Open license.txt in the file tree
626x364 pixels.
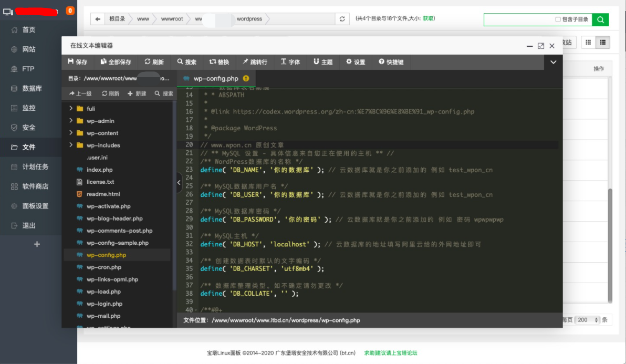pos(100,182)
